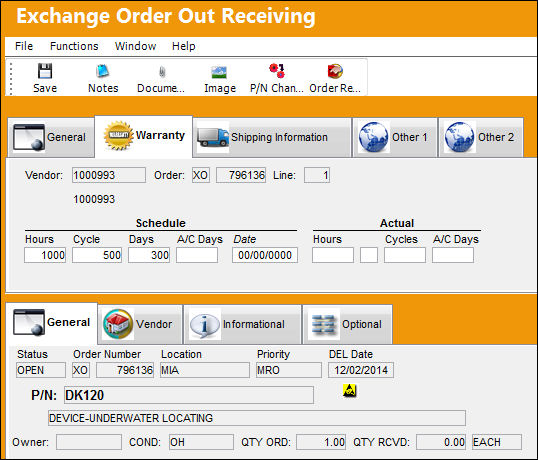Click the Owner field
This screenshot has width=538, height=460.
click(x=89, y=442)
